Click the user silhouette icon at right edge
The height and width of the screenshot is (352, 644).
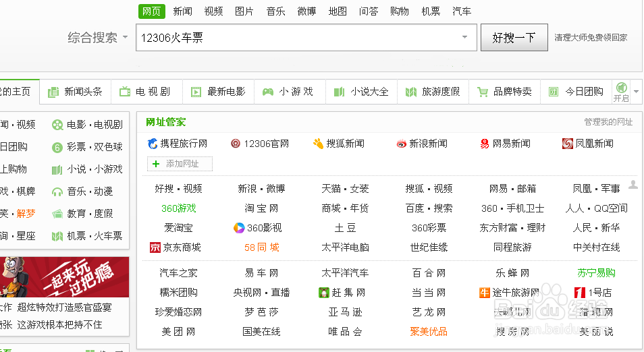tap(633, 185)
